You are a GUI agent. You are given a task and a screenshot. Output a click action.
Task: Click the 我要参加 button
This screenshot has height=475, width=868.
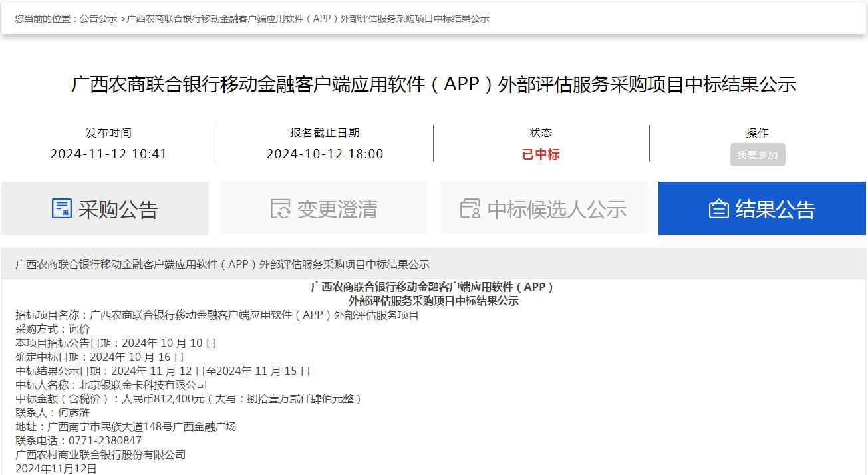pos(758,155)
